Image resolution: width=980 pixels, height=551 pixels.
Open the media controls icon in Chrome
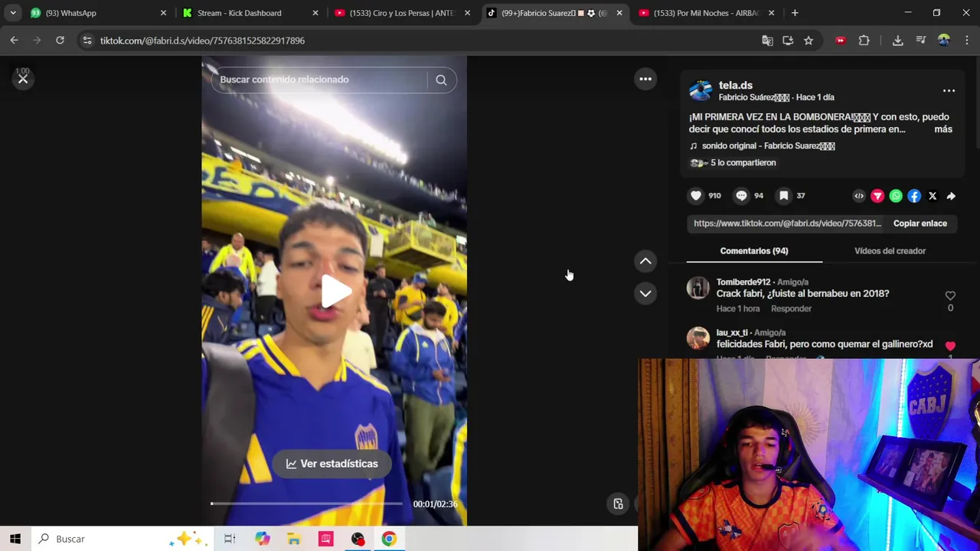coord(921,41)
